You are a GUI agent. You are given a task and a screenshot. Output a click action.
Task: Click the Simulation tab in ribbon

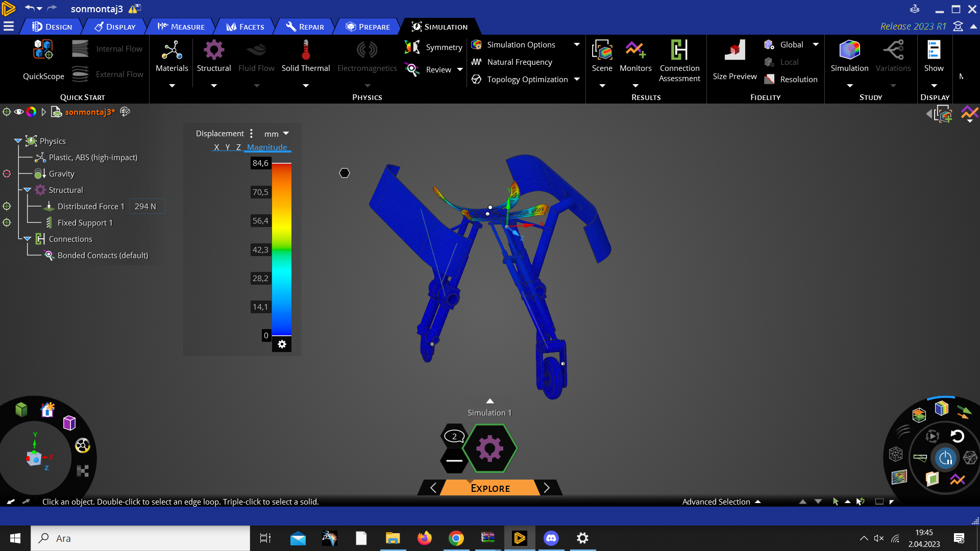(x=438, y=26)
